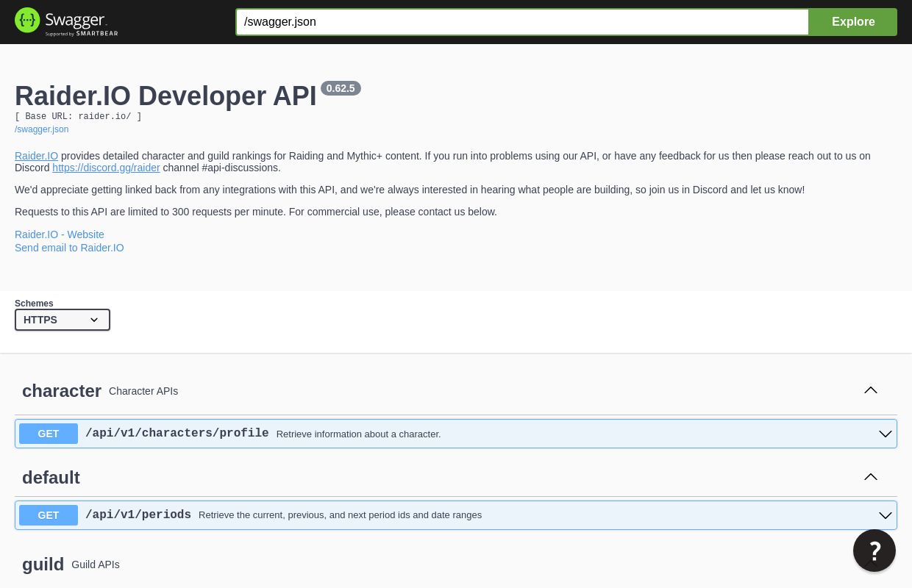Visit the Raider.IO - Website link
The width and height of the screenshot is (912, 588).
[60, 234]
